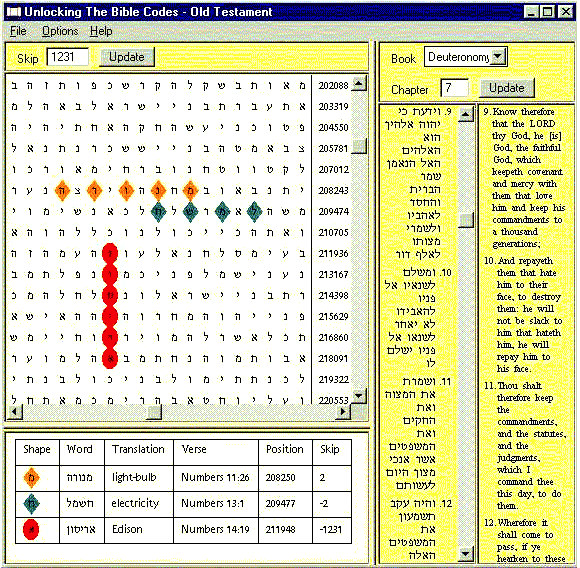Click down arrow of matrix vertical scrollbar
The height and width of the screenshot is (568, 580).
pos(358,396)
